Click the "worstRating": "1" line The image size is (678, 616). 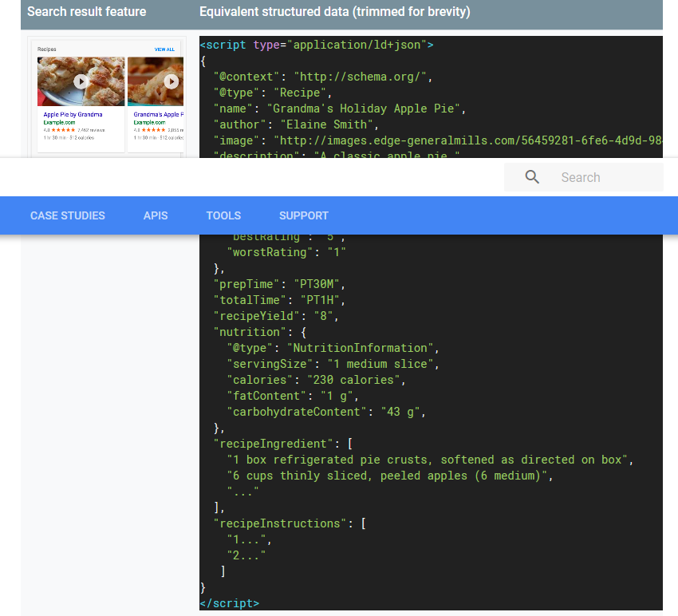coord(286,252)
